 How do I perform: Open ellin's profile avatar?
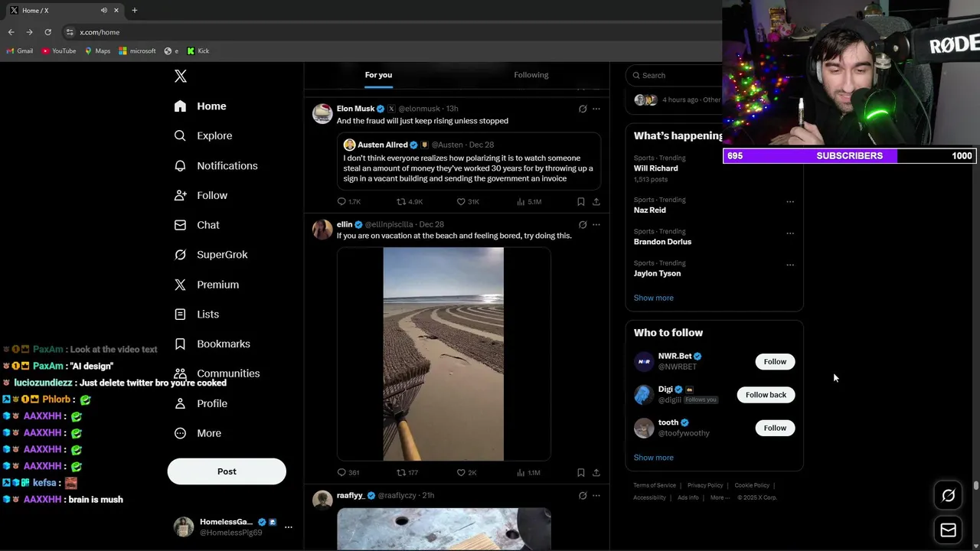[322, 229]
